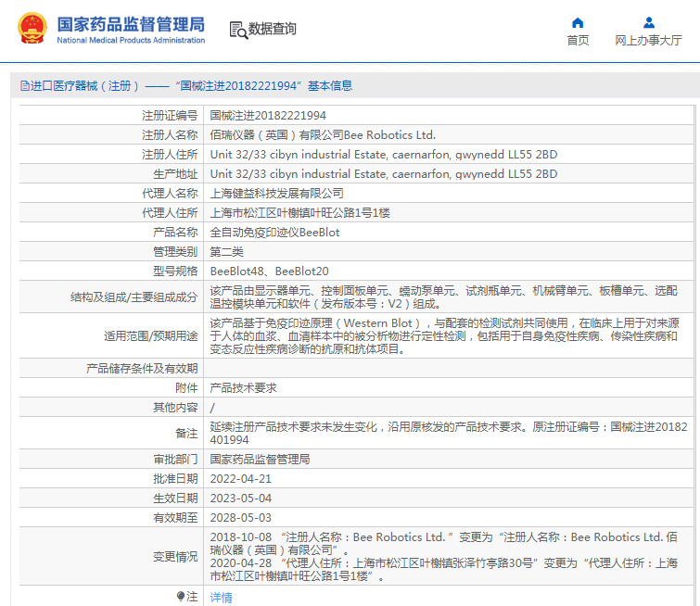Click registration number value 国械注进20182221994
700x606 pixels.
(x=268, y=116)
